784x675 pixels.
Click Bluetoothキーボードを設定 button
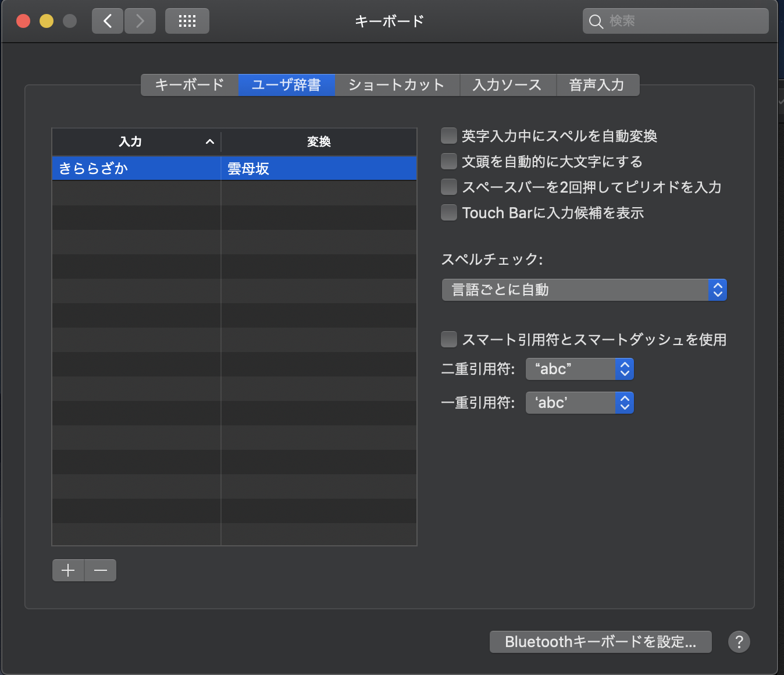pos(600,642)
